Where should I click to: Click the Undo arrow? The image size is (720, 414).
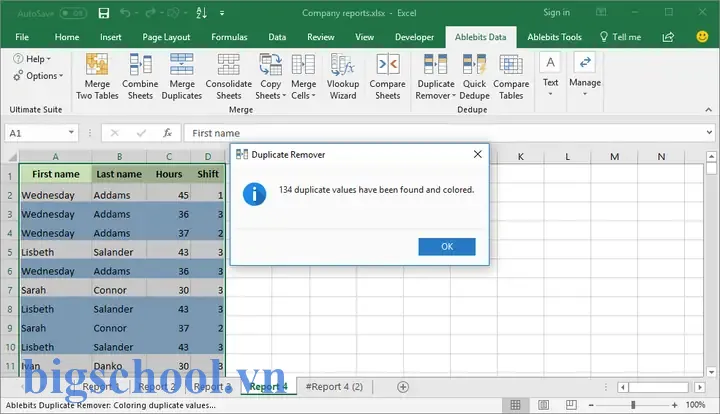coord(125,13)
